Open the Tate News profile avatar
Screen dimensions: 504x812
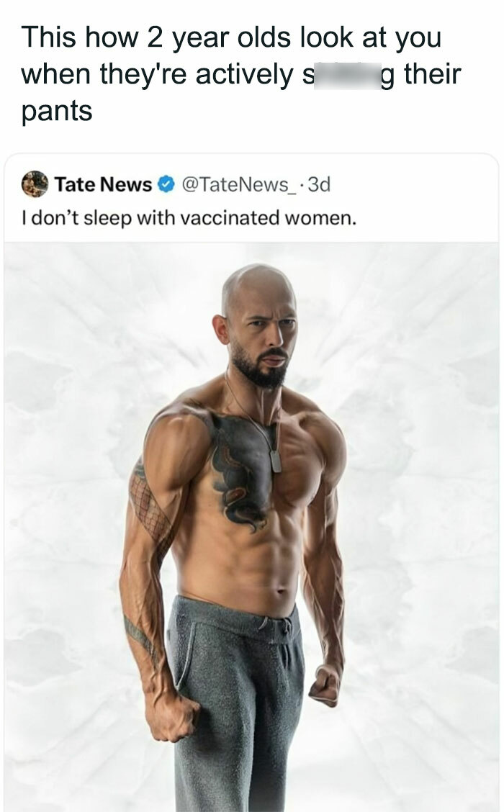[34, 184]
